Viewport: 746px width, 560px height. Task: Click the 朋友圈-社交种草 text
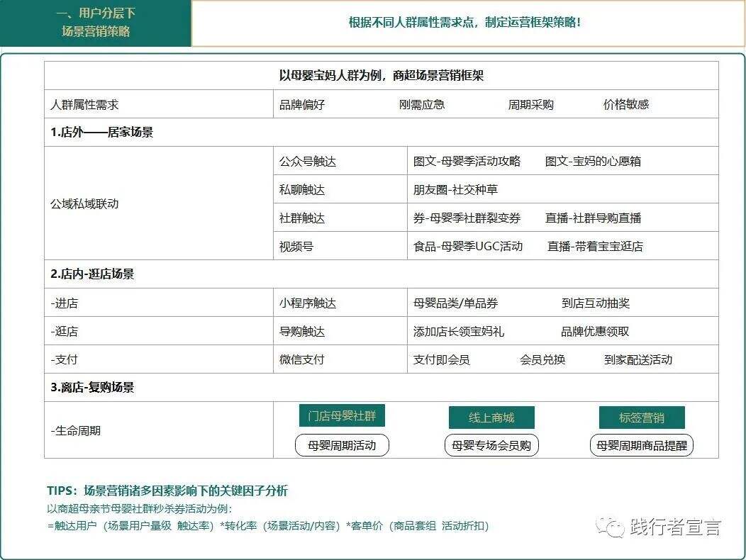click(x=455, y=190)
